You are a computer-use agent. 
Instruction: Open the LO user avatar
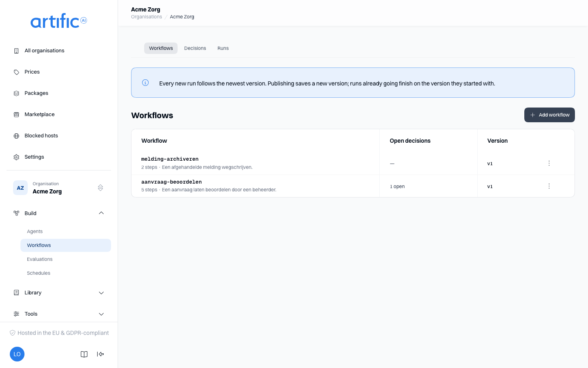tap(17, 354)
